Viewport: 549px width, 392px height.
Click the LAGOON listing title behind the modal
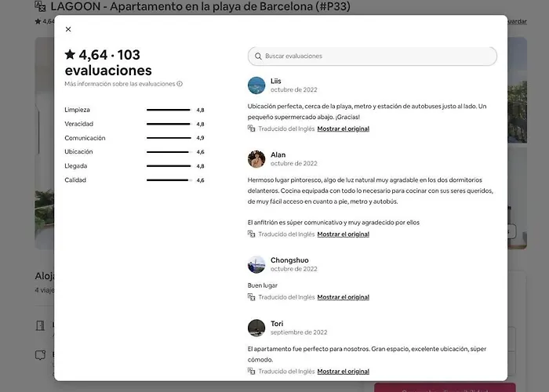click(x=200, y=6)
